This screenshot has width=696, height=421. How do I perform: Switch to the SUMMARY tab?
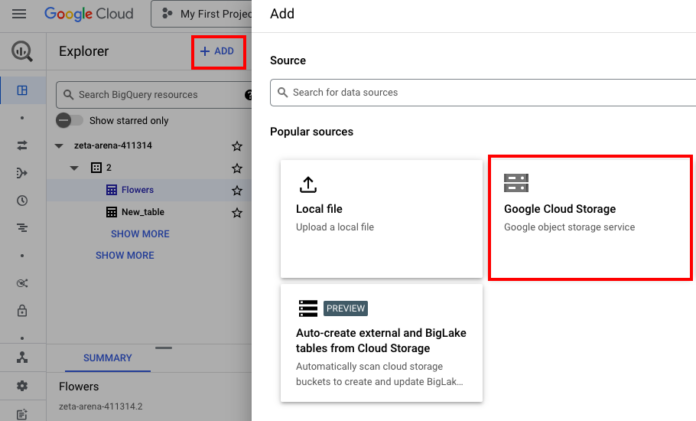tap(108, 358)
